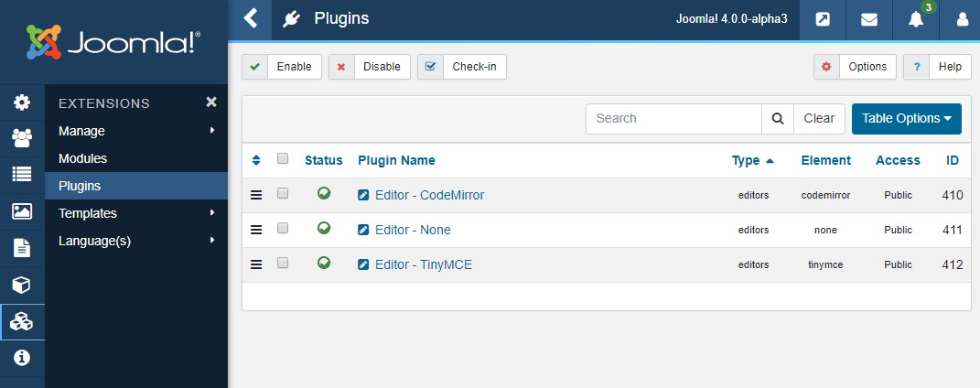Viewport: 980px width, 388px height.
Task: Toggle the published status of Editor - TinyMCE
Action: coord(324,263)
